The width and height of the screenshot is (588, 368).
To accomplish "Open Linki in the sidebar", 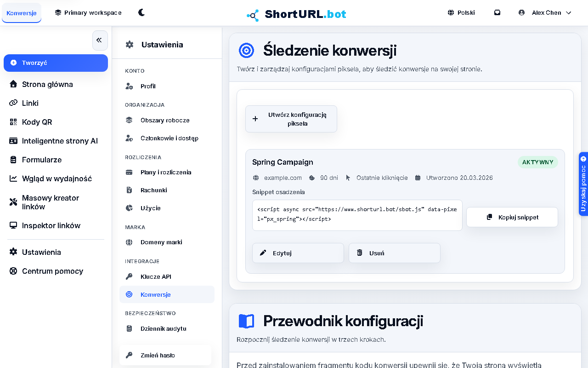I will click(x=56, y=103).
